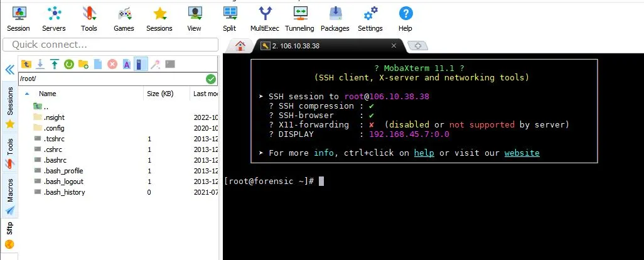Click the magic wand SFTP toolbar icon

tap(155, 64)
